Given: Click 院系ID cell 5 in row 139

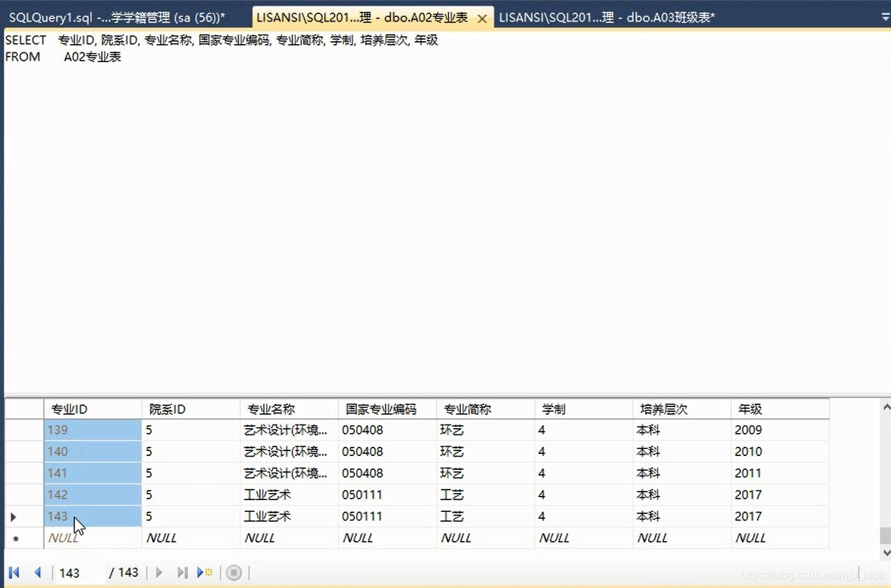Looking at the screenshot, I should pyautogui.click(x=191, y=430).
